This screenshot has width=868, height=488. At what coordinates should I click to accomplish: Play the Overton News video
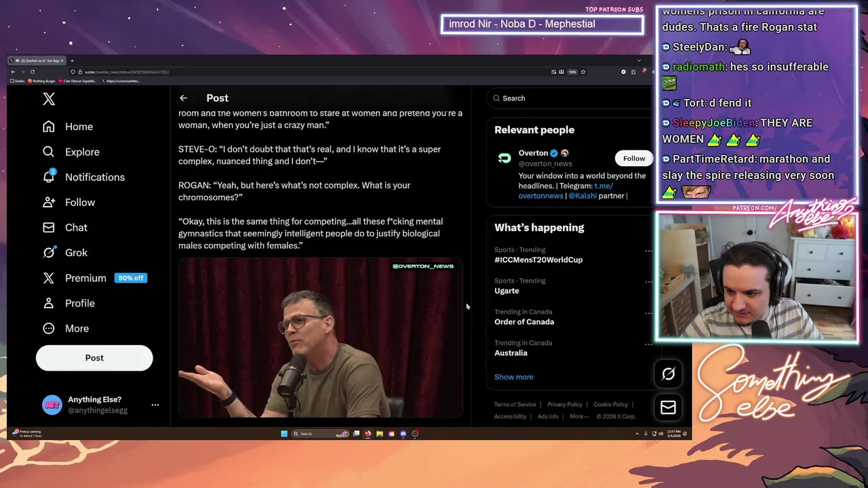(x=320, y=338)
